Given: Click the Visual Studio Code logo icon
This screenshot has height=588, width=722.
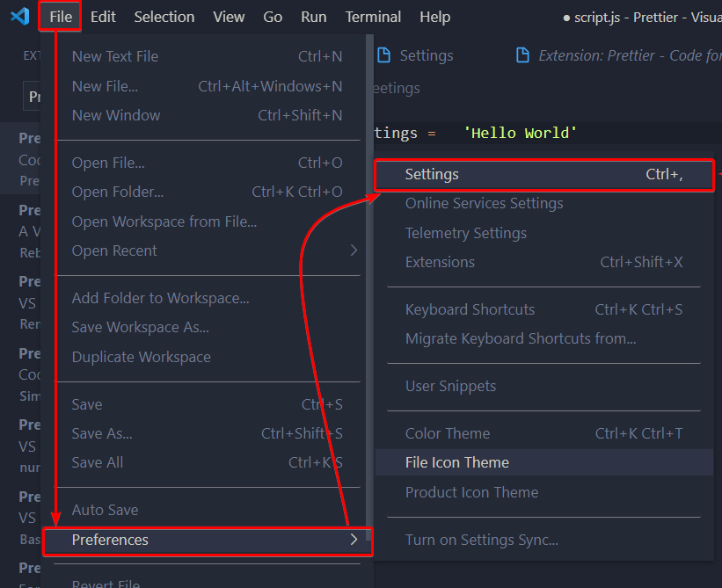Looking at the screenshot, I should [x=20, y=17].
